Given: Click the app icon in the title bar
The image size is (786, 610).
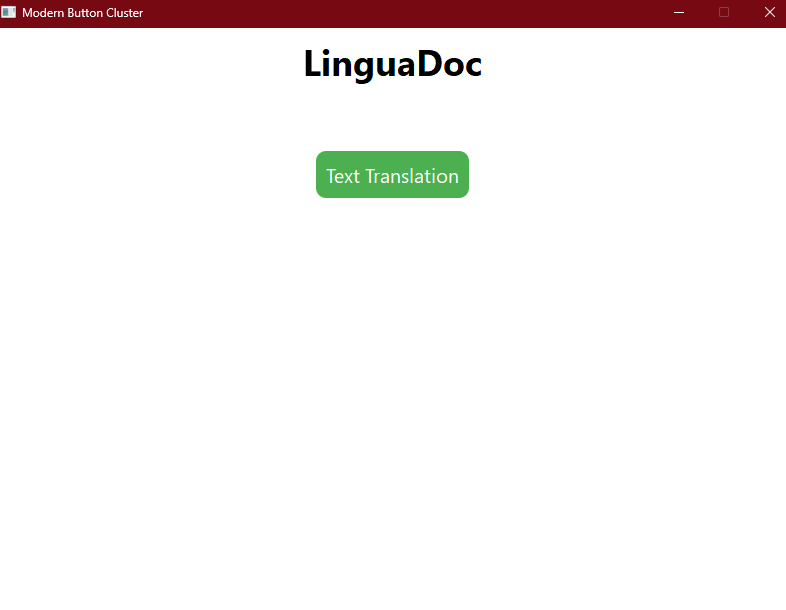Looking at the screenshot, I should [9, 12].
